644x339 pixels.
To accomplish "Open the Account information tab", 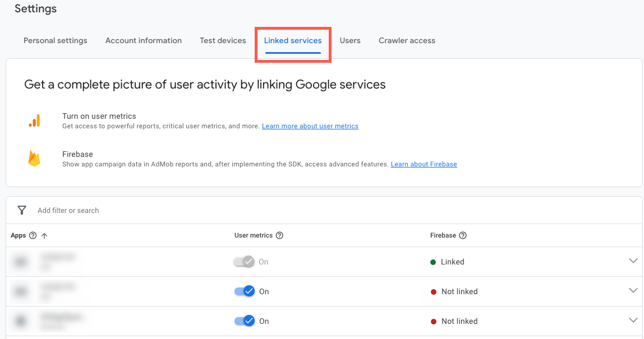I will (144, 40).
